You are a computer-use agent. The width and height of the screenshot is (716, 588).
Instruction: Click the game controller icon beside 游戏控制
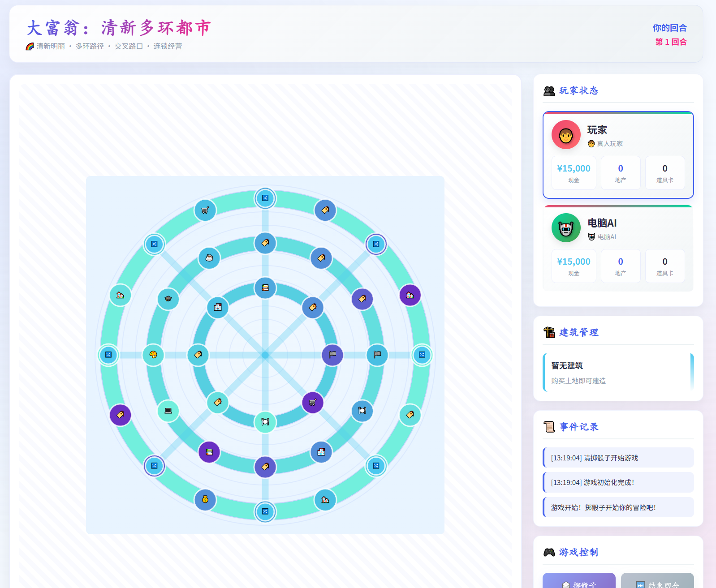point(549,552)
